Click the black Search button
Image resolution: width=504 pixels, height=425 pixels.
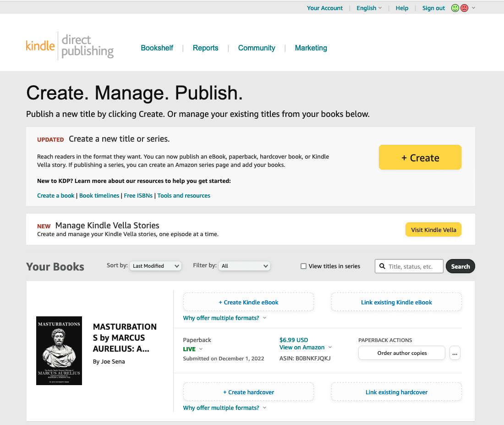click(x=460, y=266)
